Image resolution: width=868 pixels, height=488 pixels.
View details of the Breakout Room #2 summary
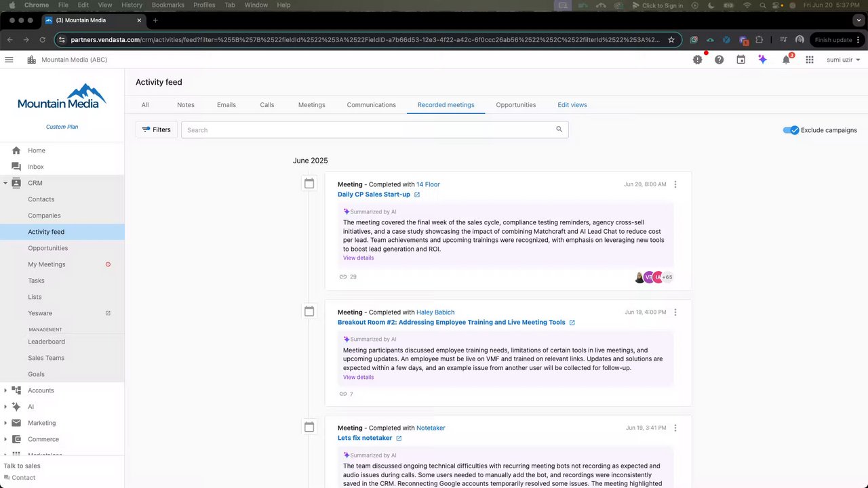(358, 378)
